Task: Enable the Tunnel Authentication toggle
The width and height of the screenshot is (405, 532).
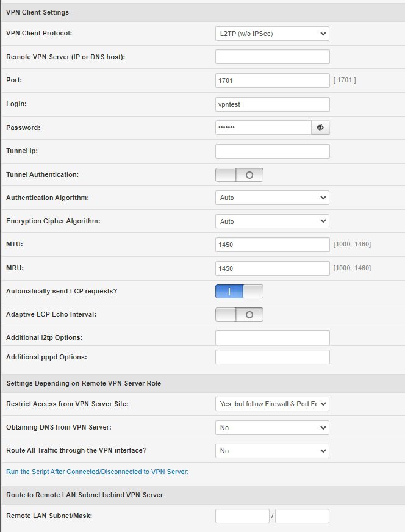Action: pyautogui.click(x=239, y=175)
